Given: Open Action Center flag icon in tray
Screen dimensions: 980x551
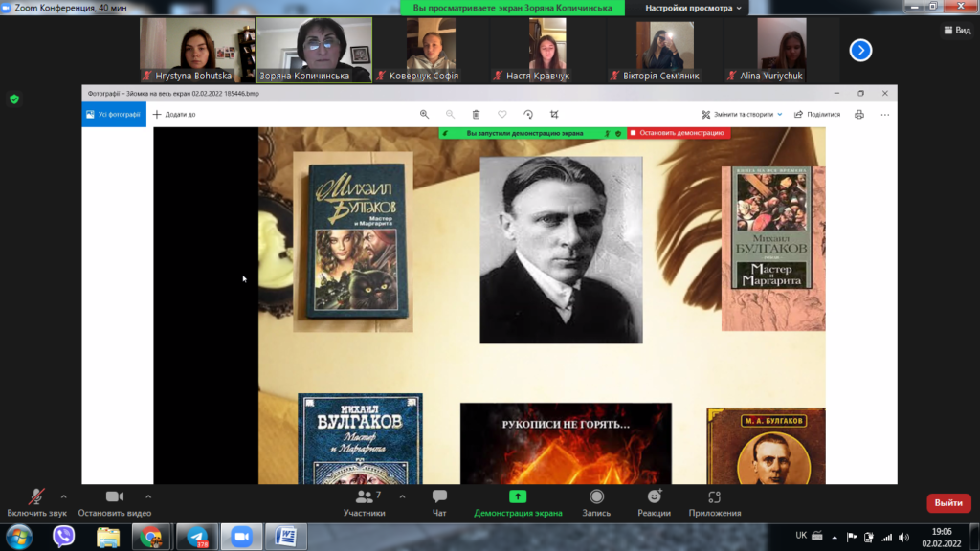Looking at the screenshot, I should tap(851, 538).
